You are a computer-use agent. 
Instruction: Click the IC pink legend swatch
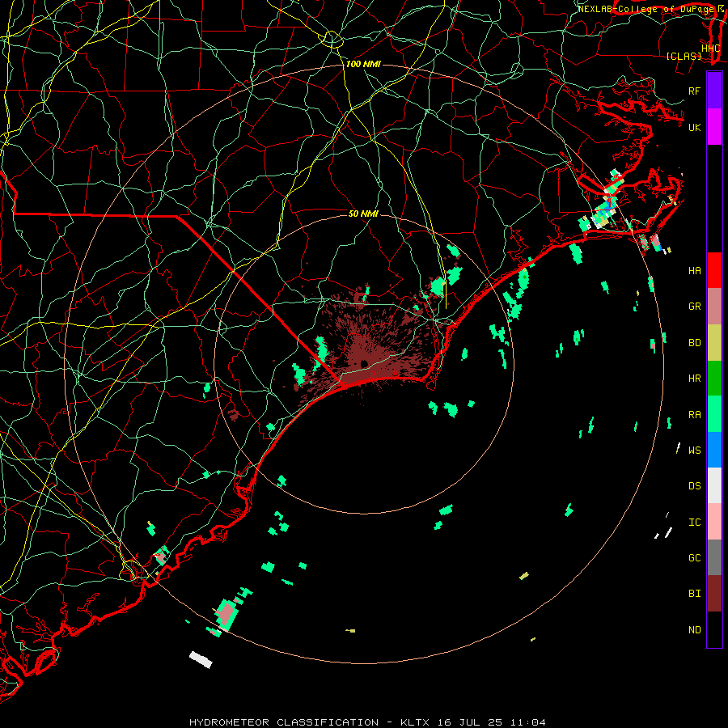(x=714, y=522)
